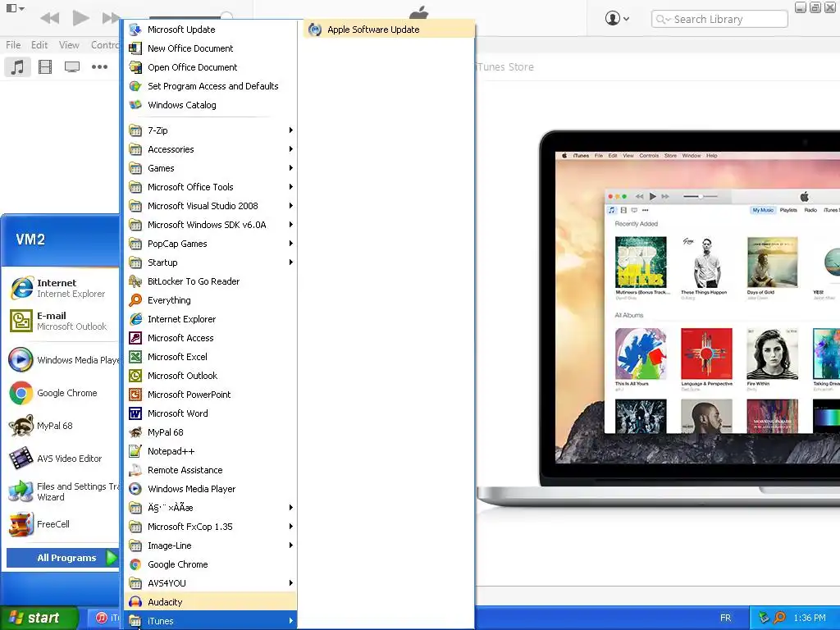840x630 pixels.
Task: Run Apple Software Update
Action: (389, 30)
